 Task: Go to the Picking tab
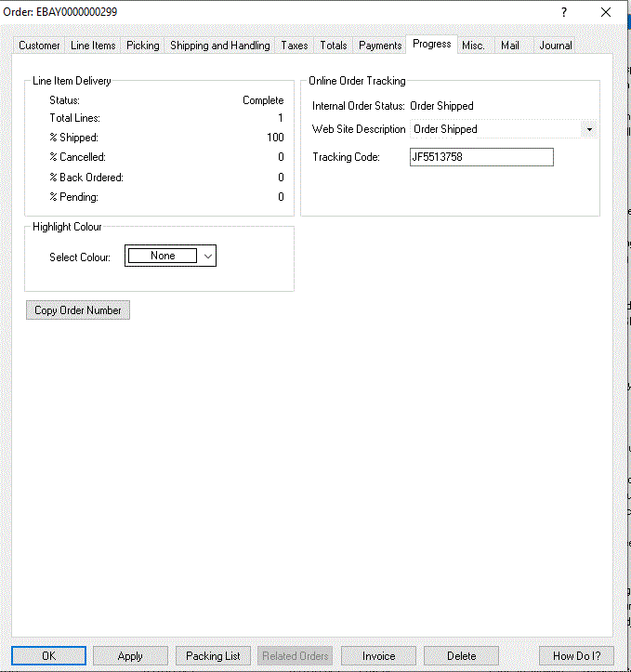click(142, 46)
